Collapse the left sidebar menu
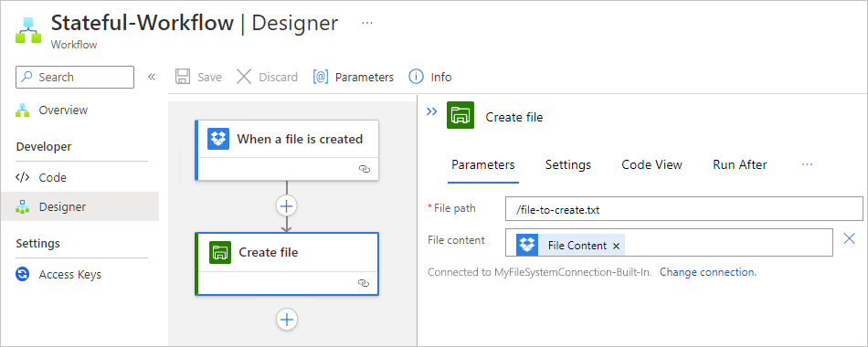868x347 pixels. click(x=151, y=77)
